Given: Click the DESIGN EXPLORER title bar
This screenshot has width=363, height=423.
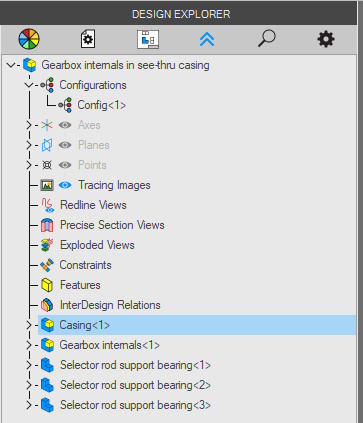Looking at the screenshot, I should tap(179, 14).
